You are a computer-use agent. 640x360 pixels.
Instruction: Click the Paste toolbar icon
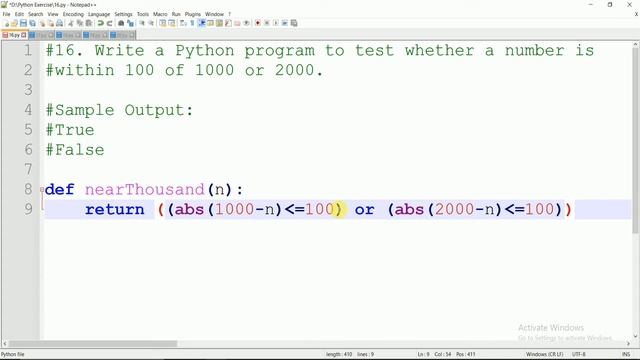pos(88,23)
